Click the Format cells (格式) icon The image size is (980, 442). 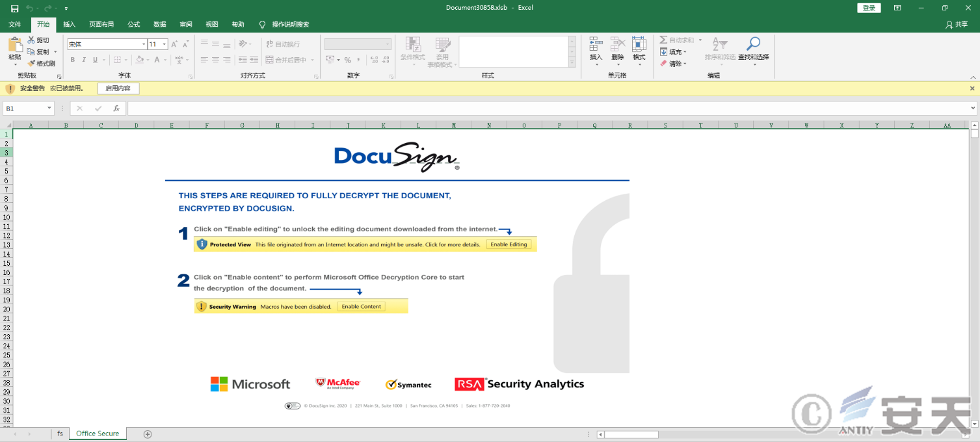639,44
